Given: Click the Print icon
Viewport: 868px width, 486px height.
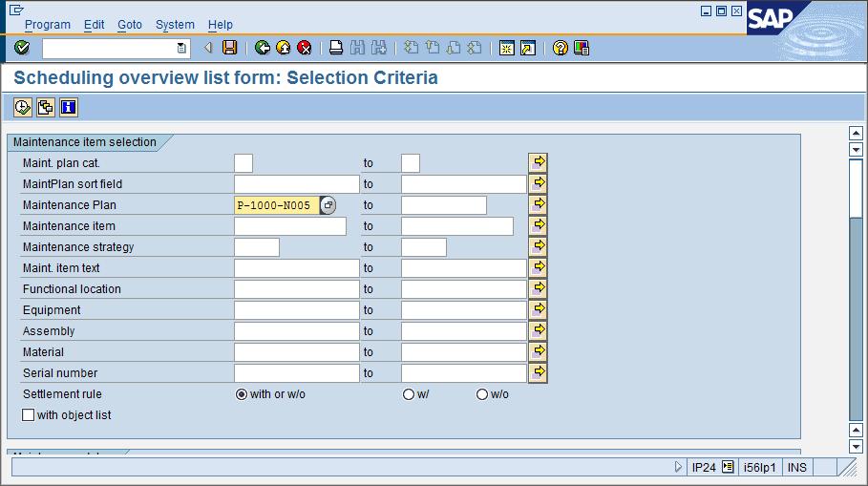Looking at the screenshot, I should (336, 48).
